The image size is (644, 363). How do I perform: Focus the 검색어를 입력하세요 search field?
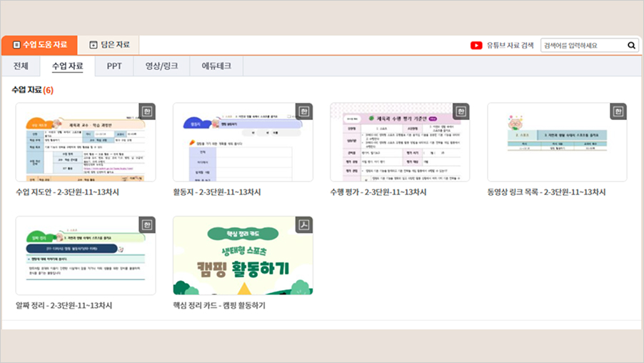click(x=582, y=45)
